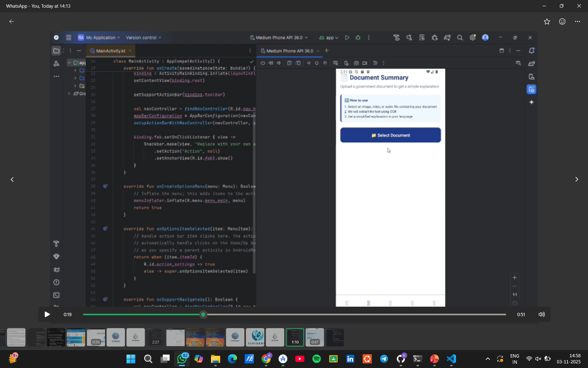
Task: Launch Visual Studio Code from taskbar
Action: point(451,359)
